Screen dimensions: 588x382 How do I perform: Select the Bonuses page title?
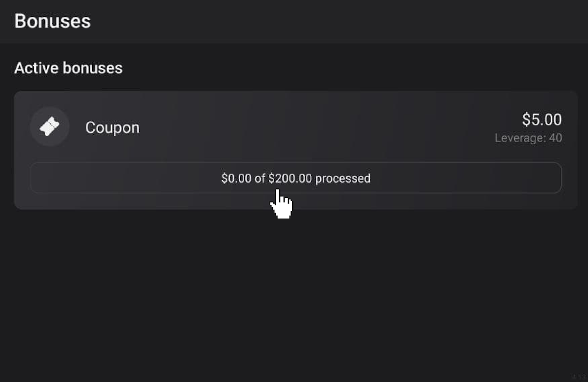(x=52, y=21)
